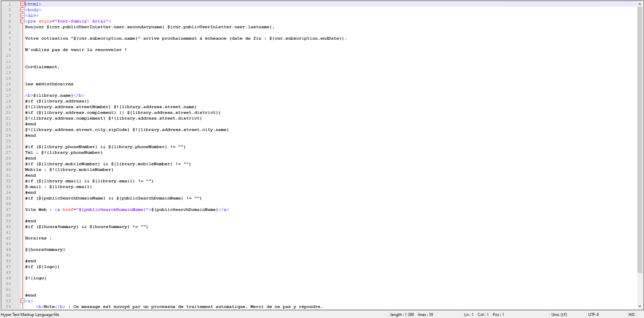Click the UTF-8 encoding indicator
Screen dimensions: 644x318
click(x=594, y=314)
